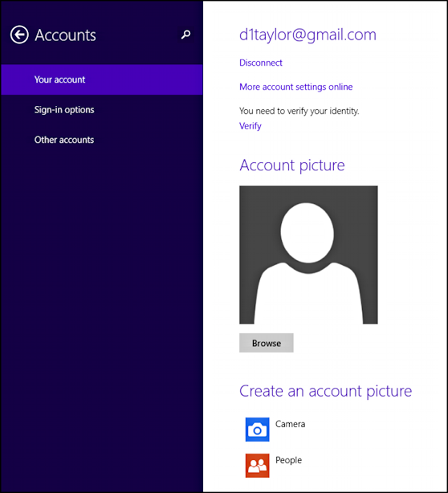Click the Create an account picture heading
The height and width of the screenshot is (493, 448).
(325, 391)
